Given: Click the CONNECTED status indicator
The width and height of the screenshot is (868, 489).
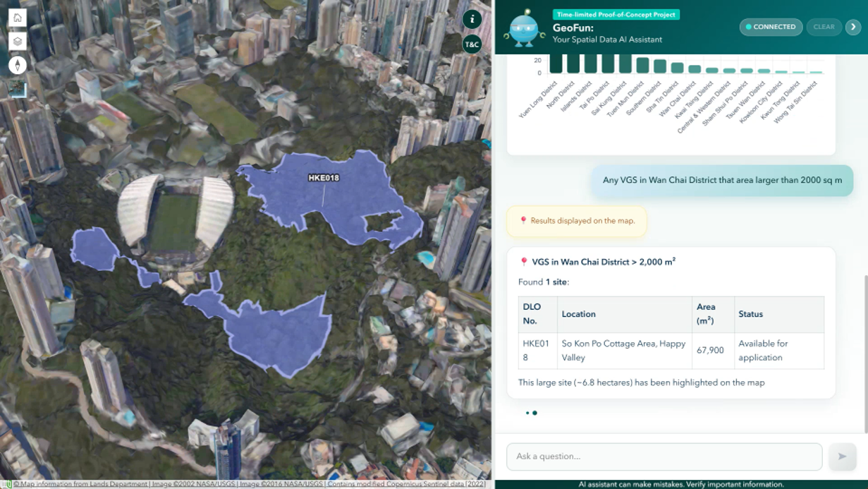Looking at the screenshot, I should [771, 27].
